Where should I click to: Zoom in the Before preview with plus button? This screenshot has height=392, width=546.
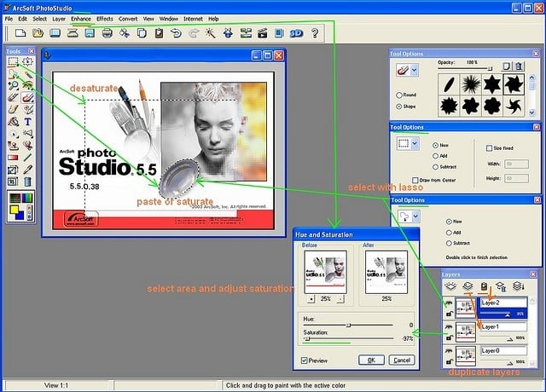click(311, 299)
